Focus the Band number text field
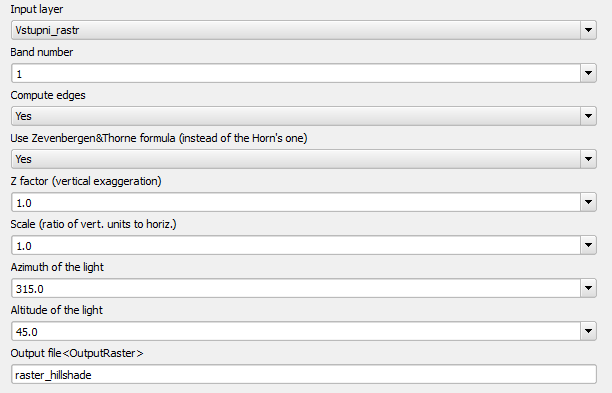The width and height of the screenshot is (612, 393). pos(296,73)
